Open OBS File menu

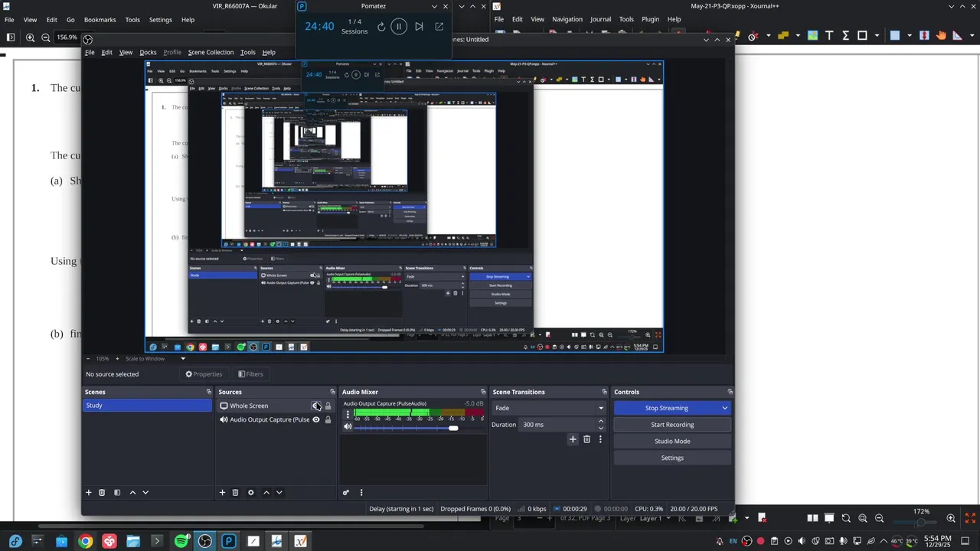90,52
